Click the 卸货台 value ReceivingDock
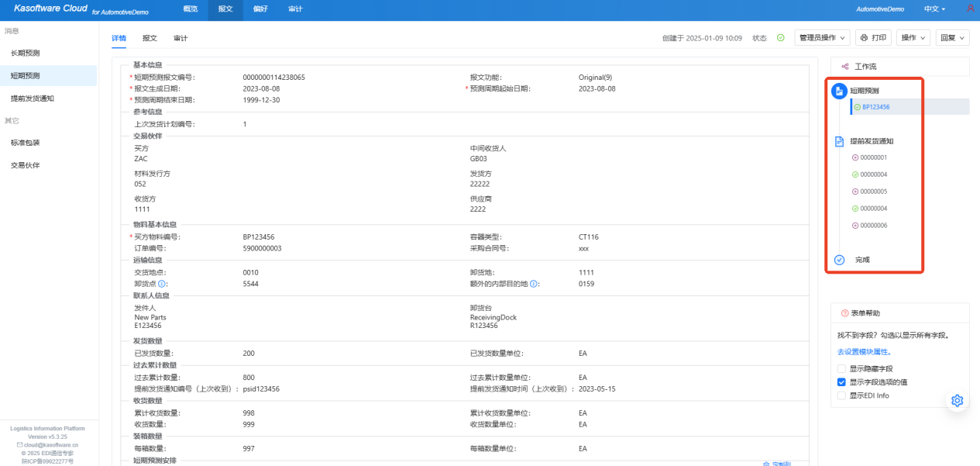This screenshot has height=466, width=980. click(493, 317)
